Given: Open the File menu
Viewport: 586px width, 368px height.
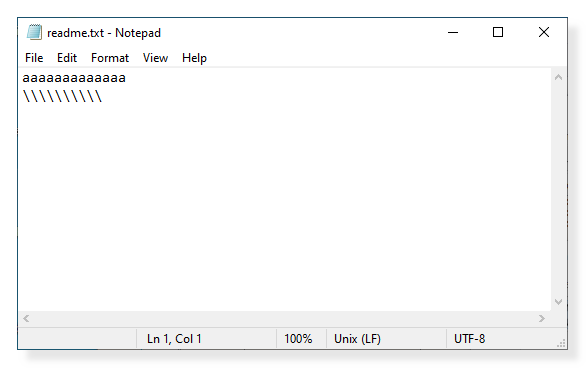Looking at the screenshot, I should pos(34,58).
